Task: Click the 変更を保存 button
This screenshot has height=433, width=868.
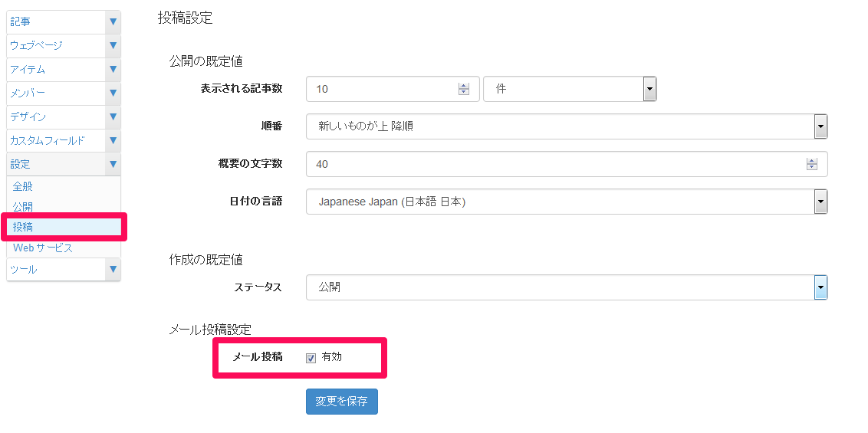Action: (x=341, y=402)
